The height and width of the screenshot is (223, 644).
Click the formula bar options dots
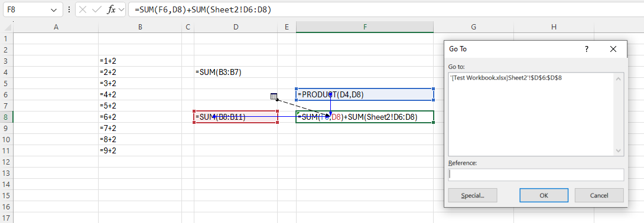click(69, 10)
